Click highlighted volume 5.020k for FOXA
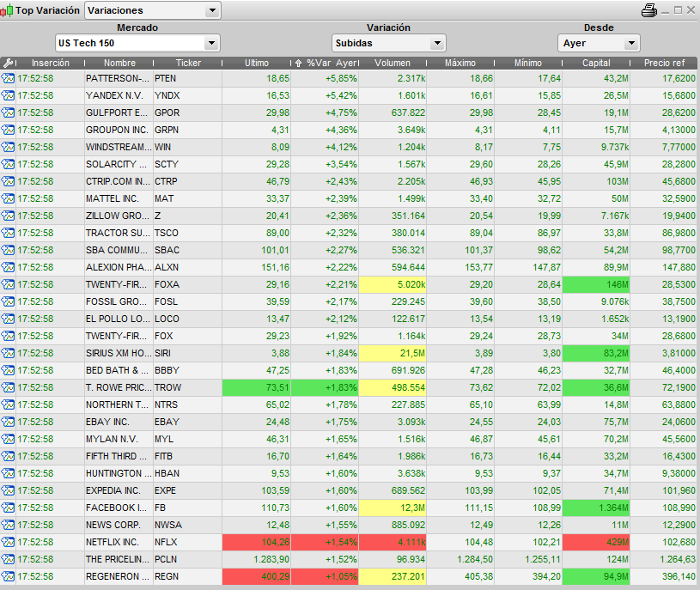This screenshot has width=700, height=590. 393,285
